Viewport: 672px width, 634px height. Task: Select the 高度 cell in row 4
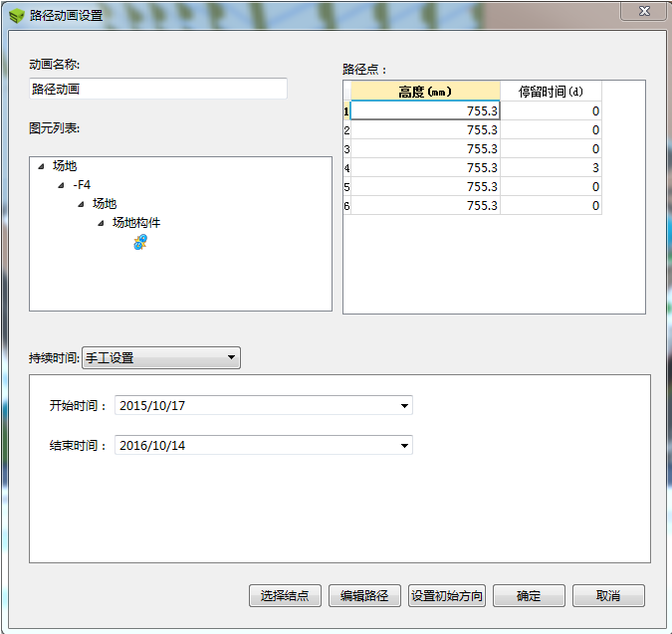coord(425,167)
